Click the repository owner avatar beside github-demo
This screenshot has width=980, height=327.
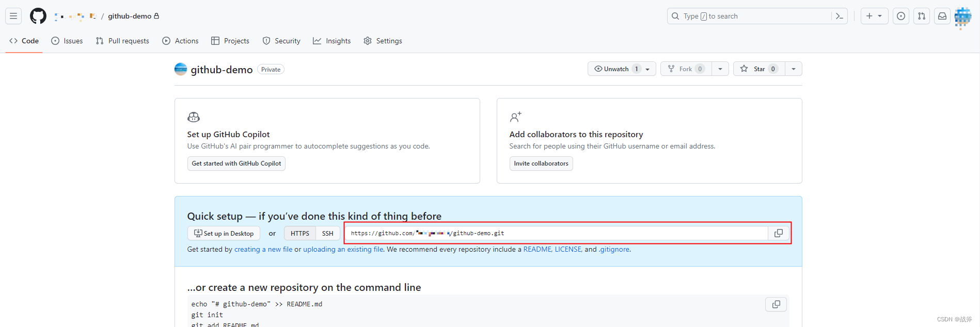(x=181, y=69)
